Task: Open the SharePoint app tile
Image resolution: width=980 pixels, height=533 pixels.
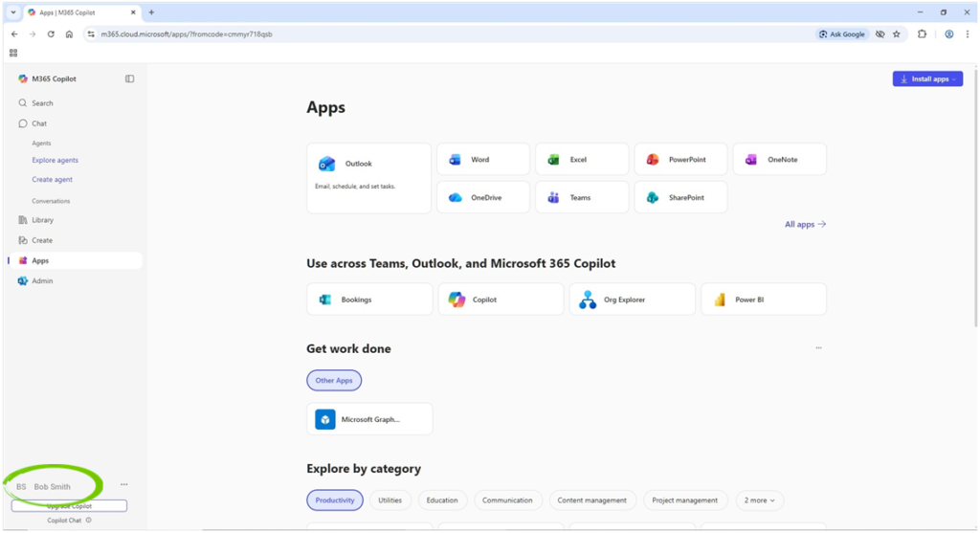Action: 679,197
